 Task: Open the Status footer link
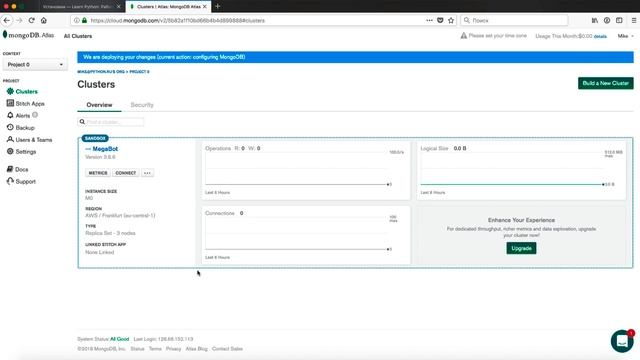pos(137,349)
